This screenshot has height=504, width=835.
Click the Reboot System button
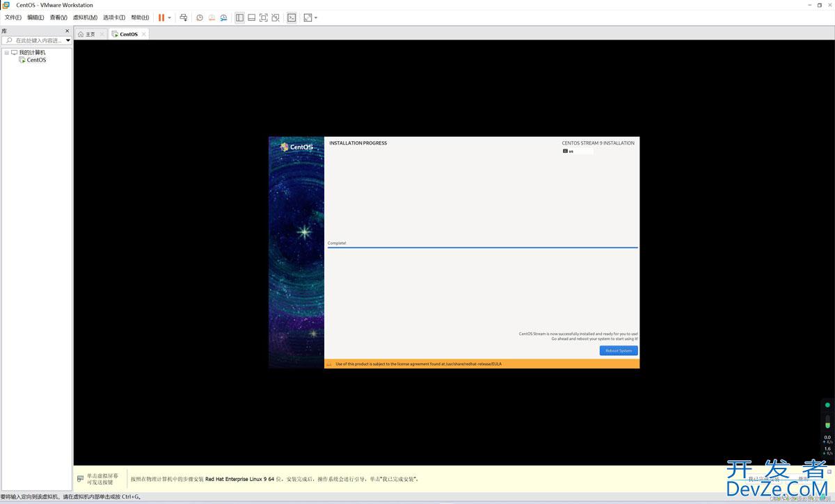pos(619,350)
